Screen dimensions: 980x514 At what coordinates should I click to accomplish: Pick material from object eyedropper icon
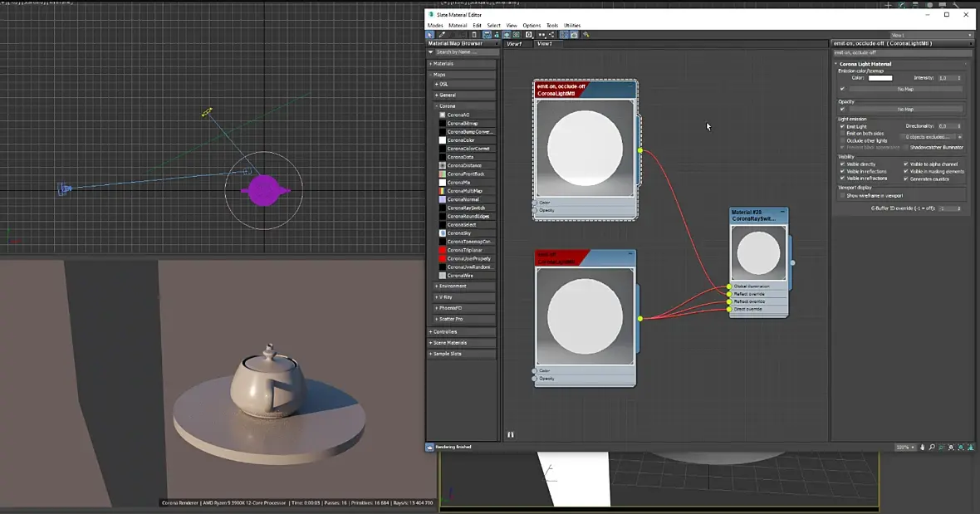pyautogui.click(x=442, y=35)
